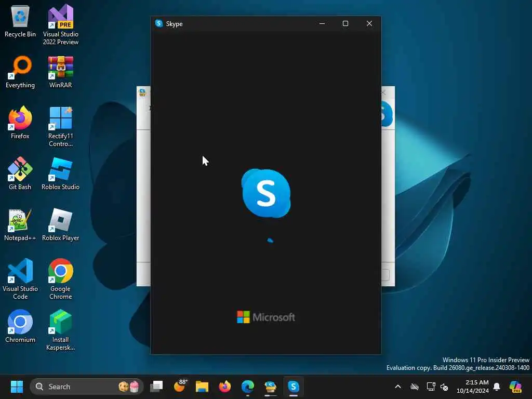
Task: Open Microsoft Edge from the taskbar
Action: (248, 387)
